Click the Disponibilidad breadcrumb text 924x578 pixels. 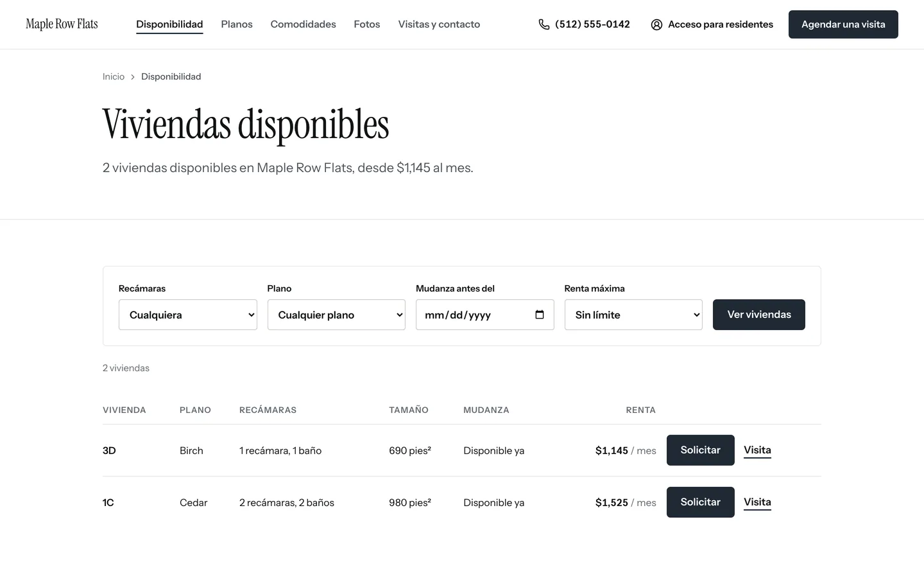coord(171,76)
